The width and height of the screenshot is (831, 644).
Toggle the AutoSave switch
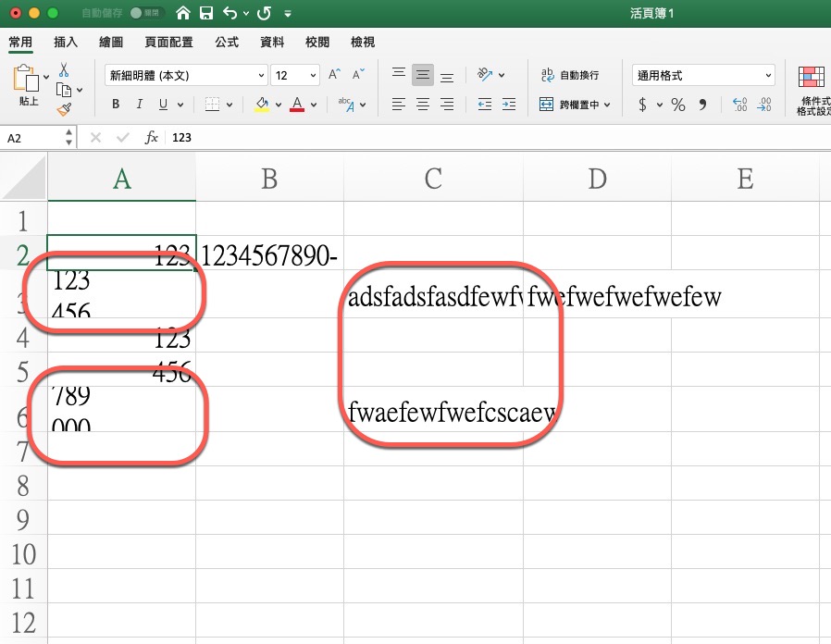(145, 13)
